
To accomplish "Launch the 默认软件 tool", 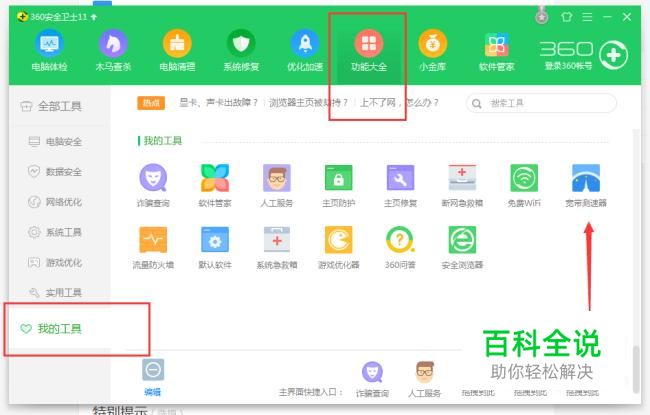I will [x=215, y=248].
